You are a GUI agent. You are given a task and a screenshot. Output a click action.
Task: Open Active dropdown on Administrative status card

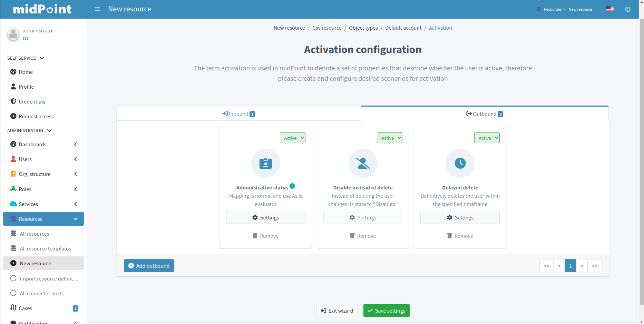tap(293, 138)
